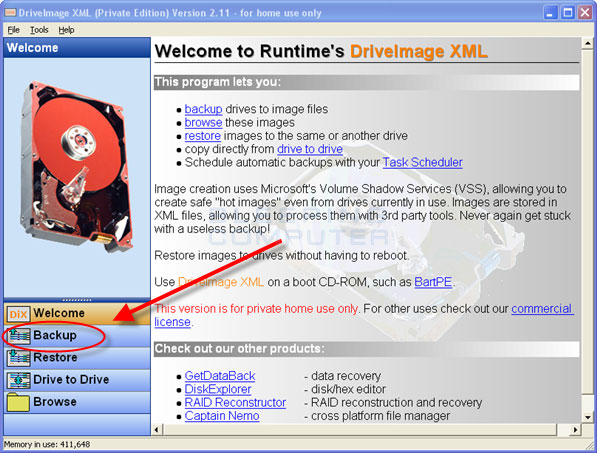Click the 'disk/hex editor' description text

click(348, 389)
